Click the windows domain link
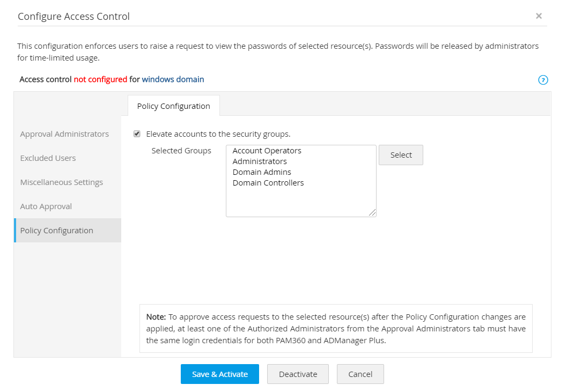This screenshot has width=567, height=392. [x=173, y=79]
